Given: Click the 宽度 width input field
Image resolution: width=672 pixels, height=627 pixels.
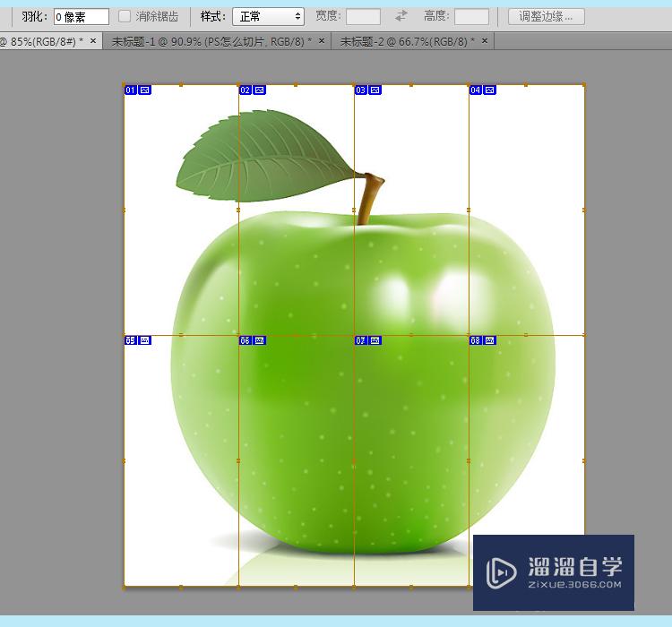Looking at the screenshot, I should point(363,16).
